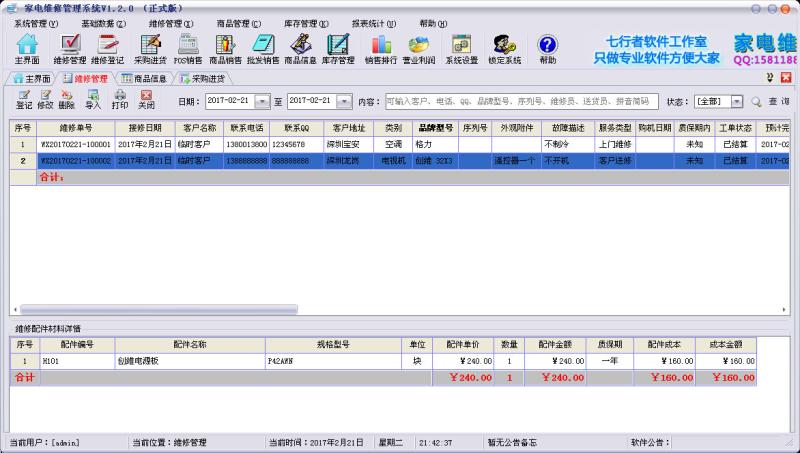Click the 故障描述 column header
The image size is (800, 453).
[568, 128]
